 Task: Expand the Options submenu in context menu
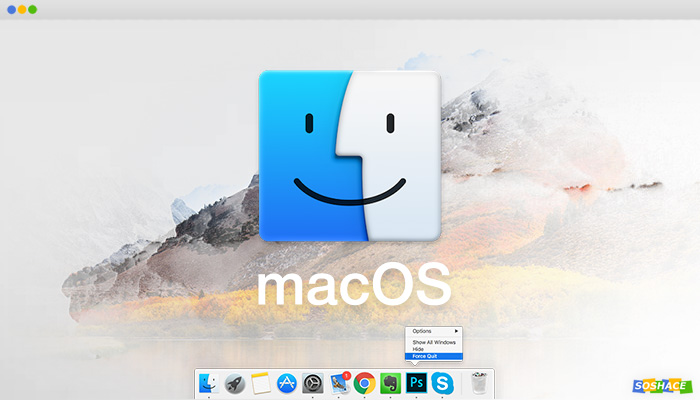434,331
